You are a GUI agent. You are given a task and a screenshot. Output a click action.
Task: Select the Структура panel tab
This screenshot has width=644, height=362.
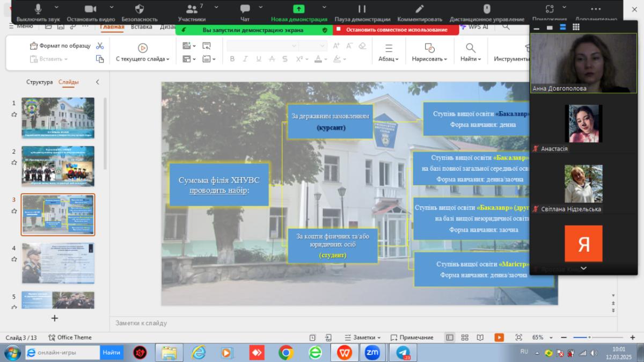pyautogui.click(x=39, y=82)
